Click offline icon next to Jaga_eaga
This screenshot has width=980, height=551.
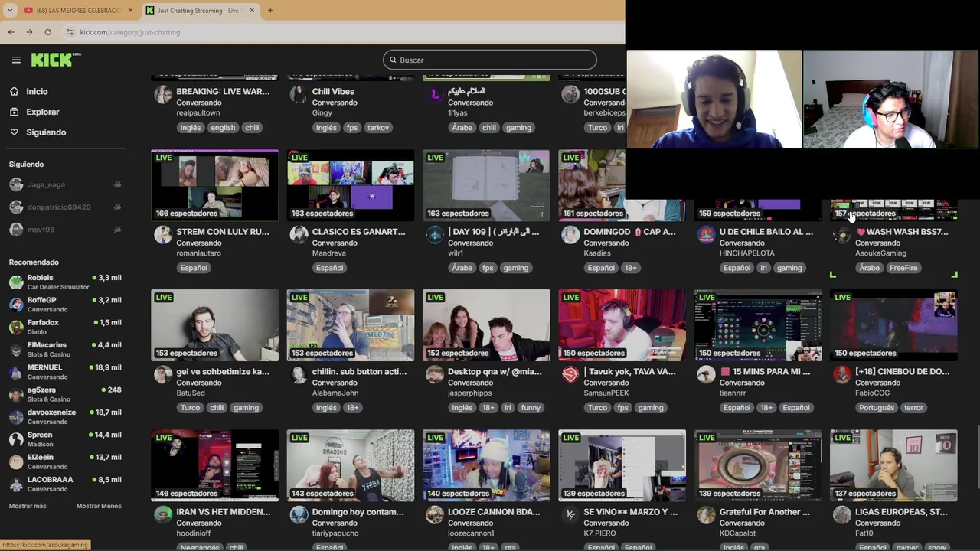click(117, 184)
